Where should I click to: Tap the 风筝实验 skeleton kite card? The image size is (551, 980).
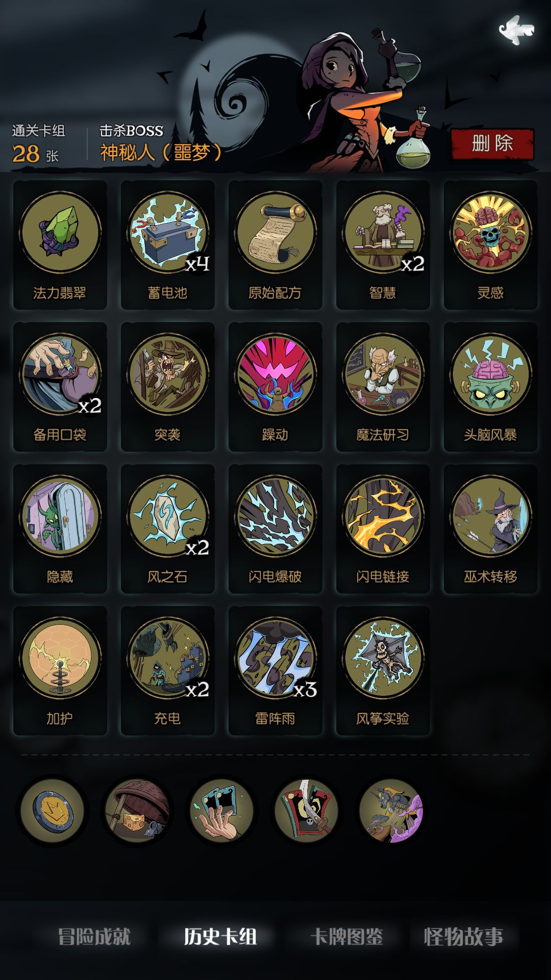pos(383,671)
